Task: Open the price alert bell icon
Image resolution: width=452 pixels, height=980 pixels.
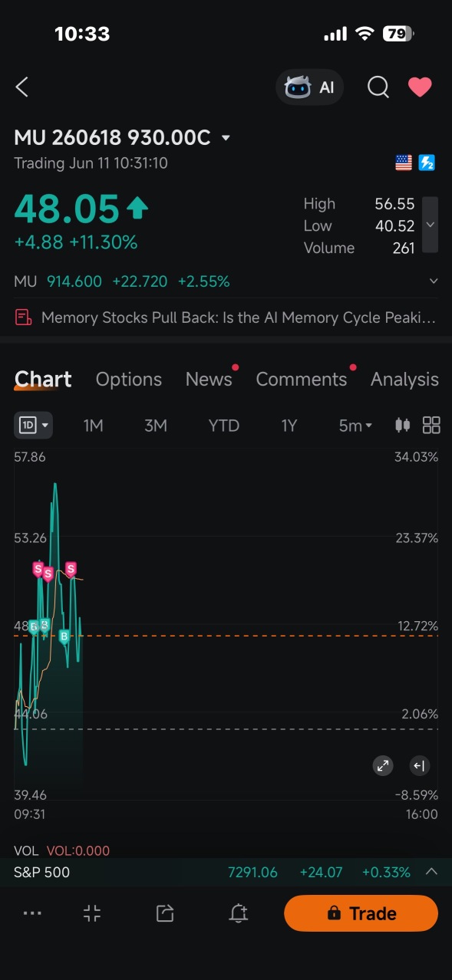Action: pos(239,913)
